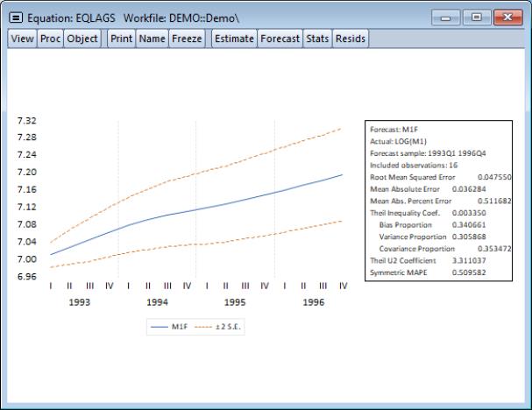Minimize the EQLAGS equation window

point(450,17)
